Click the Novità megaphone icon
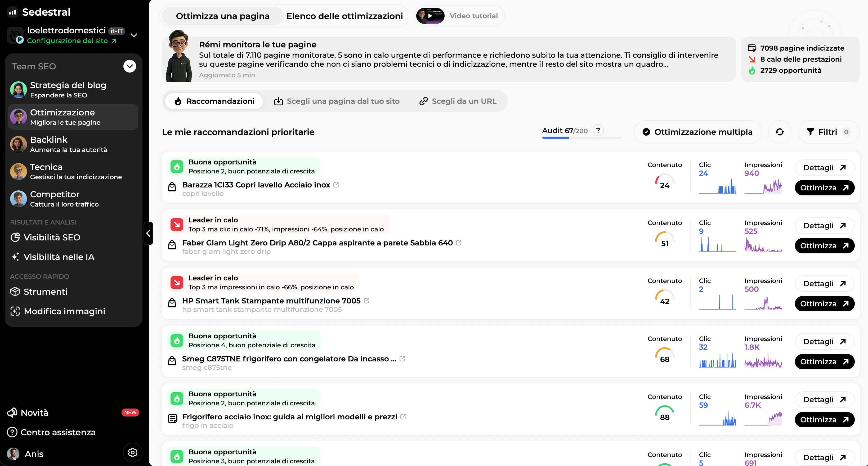Image resolution: width=868 pixels, height=466 pixels. pos(12,413)
